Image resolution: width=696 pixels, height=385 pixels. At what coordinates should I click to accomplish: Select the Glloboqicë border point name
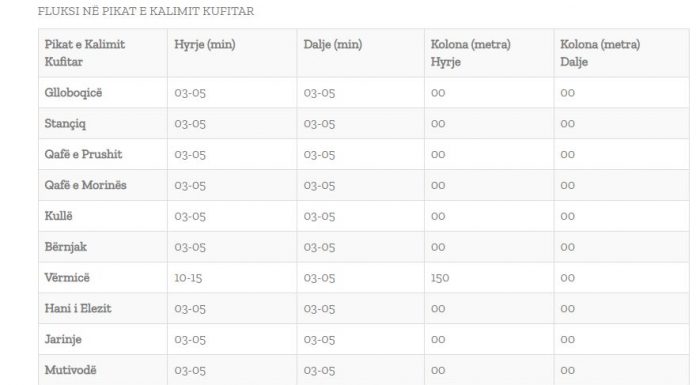[73, 93]
